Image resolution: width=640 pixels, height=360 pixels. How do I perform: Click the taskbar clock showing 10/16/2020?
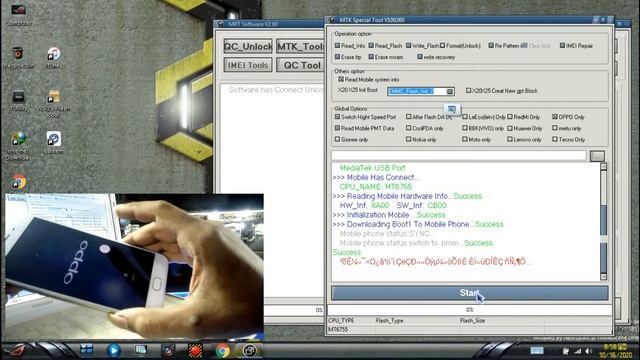tap(616, 351)
